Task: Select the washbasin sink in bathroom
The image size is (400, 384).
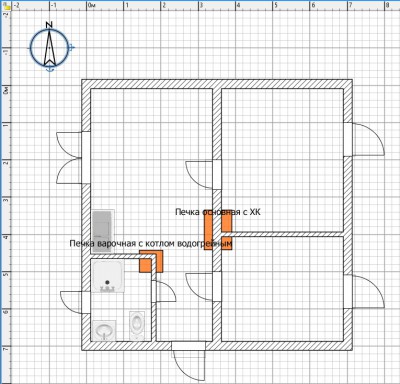Action: pos(104,330)
